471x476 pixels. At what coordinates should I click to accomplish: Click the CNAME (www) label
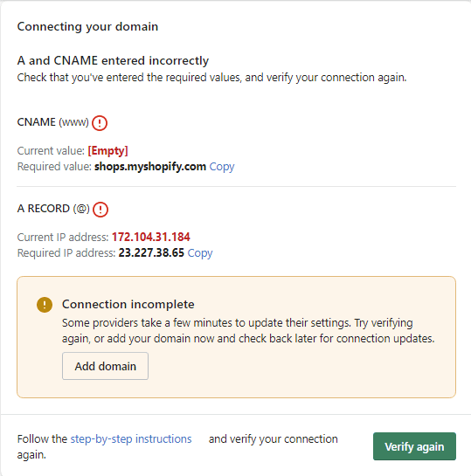53,122
